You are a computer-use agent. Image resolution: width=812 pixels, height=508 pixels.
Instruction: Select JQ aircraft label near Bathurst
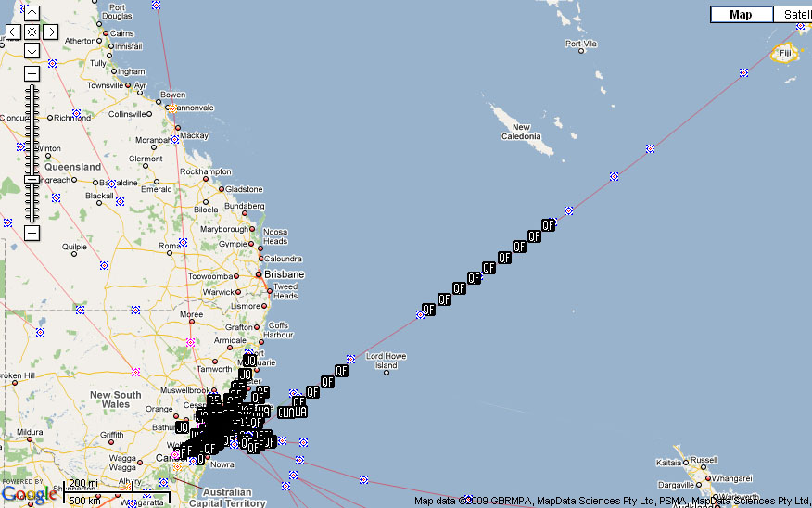183,427
